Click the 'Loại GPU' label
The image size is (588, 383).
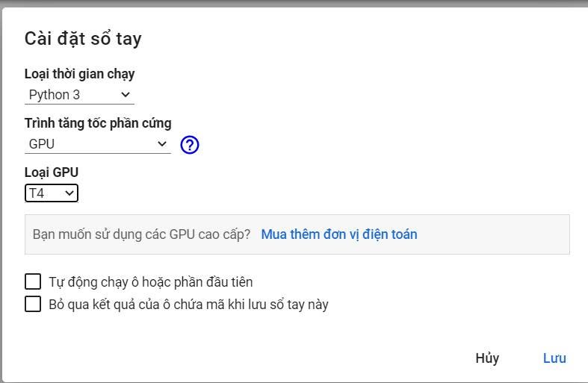point(52,172)
